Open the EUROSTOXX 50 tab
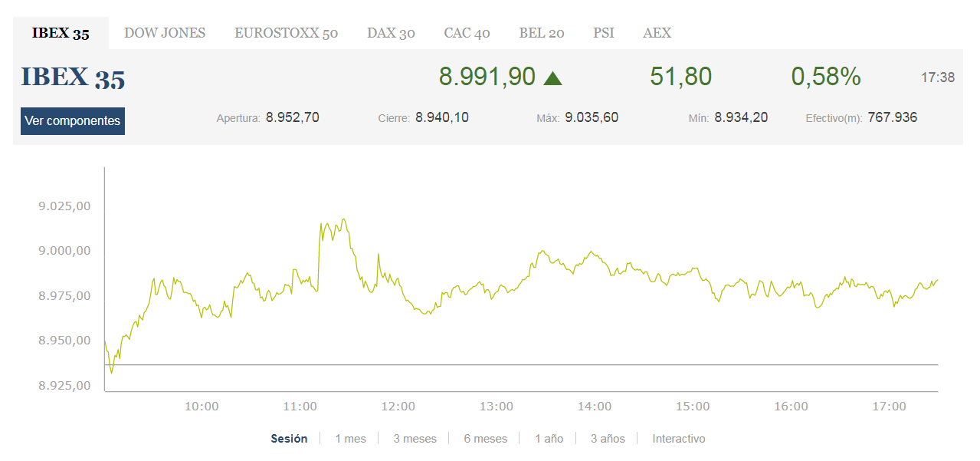The image size is (980, 461). coord(286,33)
